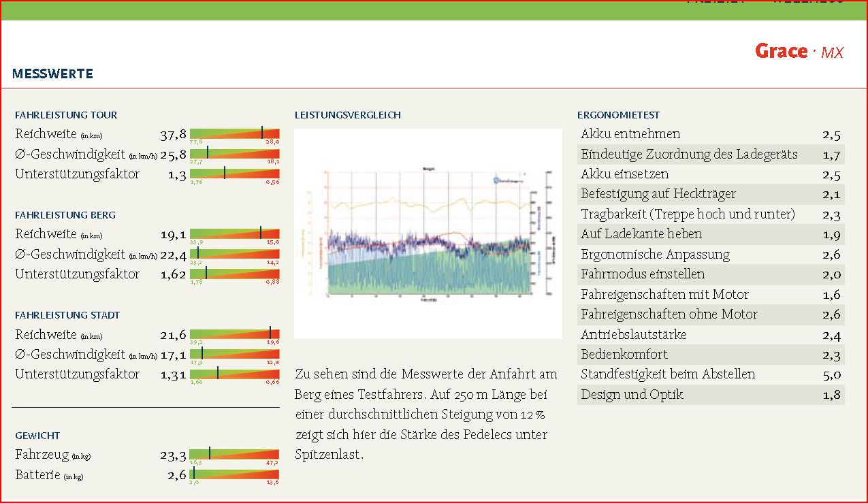
Task: Click the score 1,7 for Ladegerät Zuordnung
Action: click(x=831, y=155)
